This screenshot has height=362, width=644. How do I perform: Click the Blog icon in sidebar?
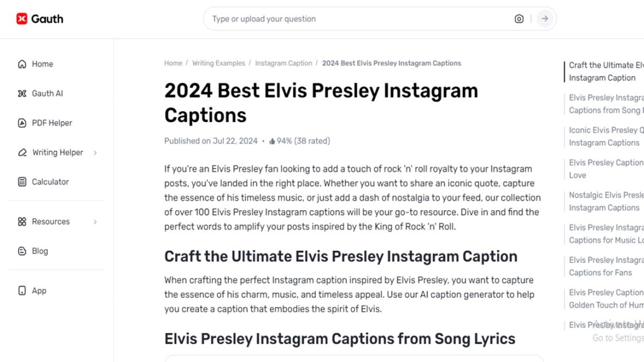[22, 251]
